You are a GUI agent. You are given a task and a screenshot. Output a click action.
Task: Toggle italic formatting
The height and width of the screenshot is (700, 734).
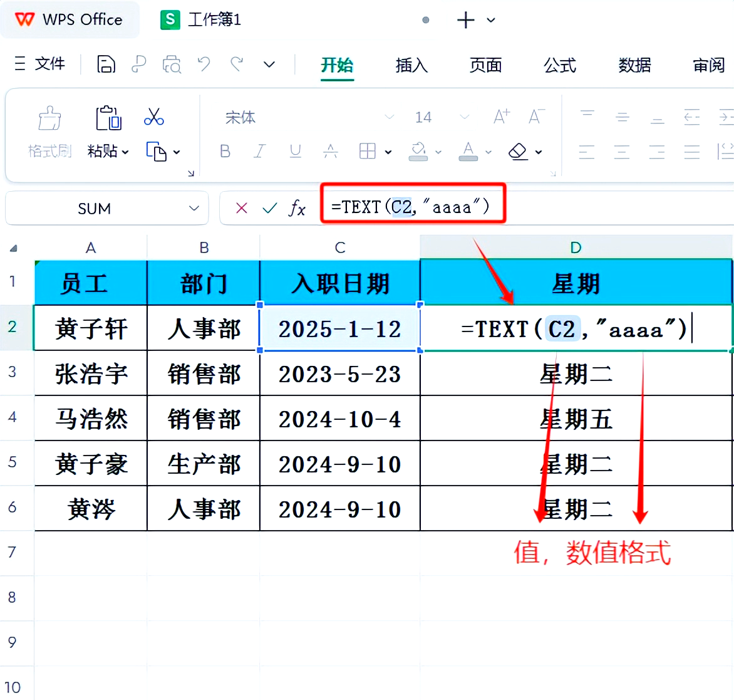[260, 151]
